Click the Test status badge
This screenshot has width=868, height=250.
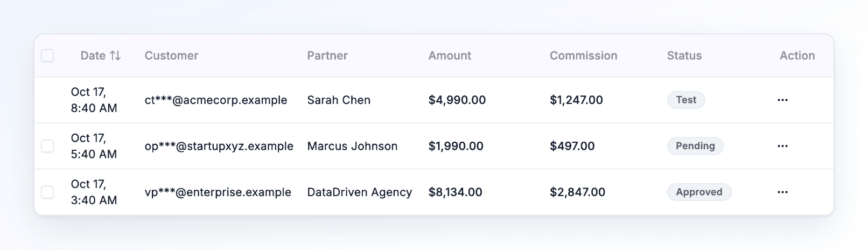686,100
